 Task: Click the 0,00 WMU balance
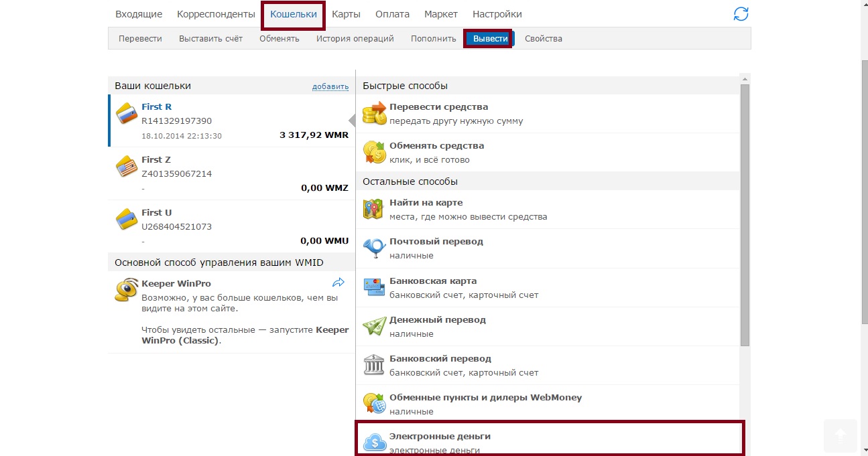[325, 241]
